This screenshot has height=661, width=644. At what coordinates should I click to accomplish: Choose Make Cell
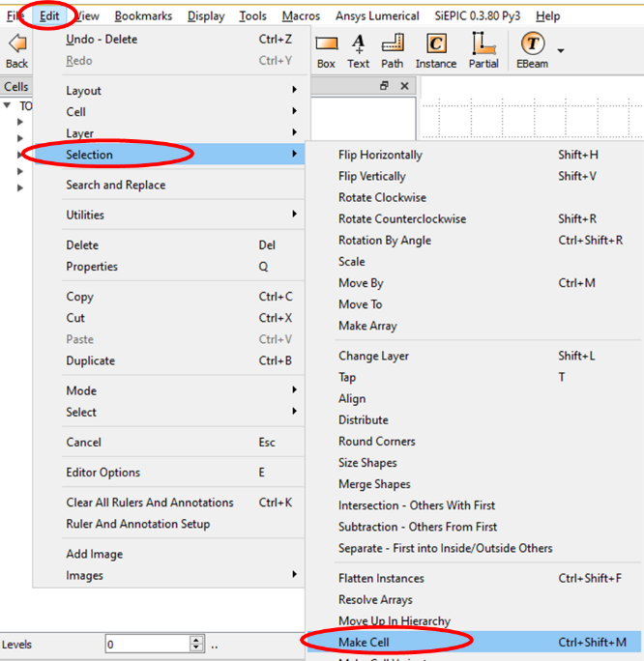coord(474,642)
